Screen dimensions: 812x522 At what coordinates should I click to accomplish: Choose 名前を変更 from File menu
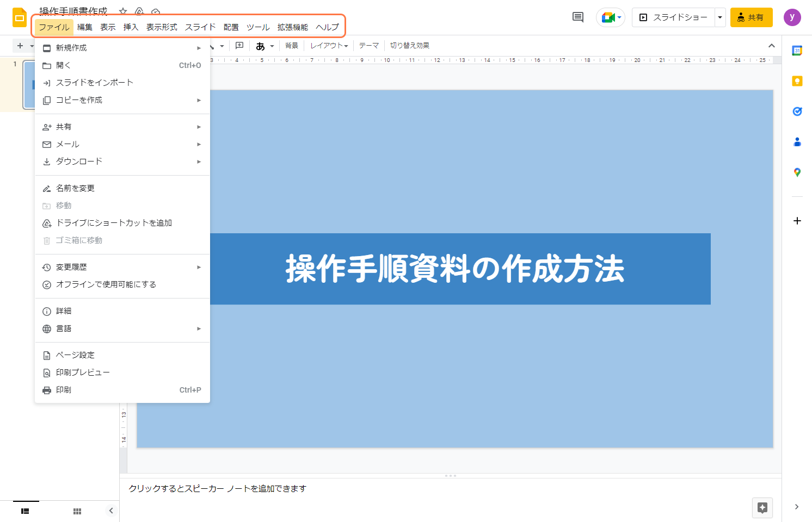[x=122, y=188]
